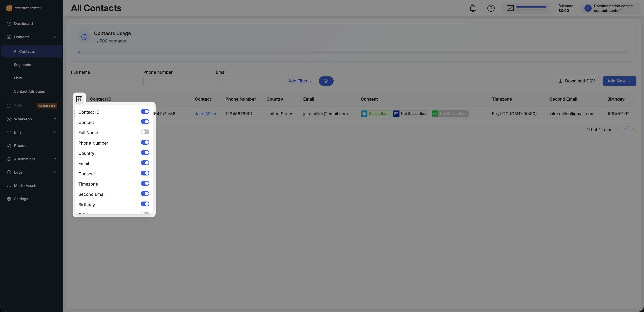Enable the Full Name column toggle

click(x=145, y=132)
